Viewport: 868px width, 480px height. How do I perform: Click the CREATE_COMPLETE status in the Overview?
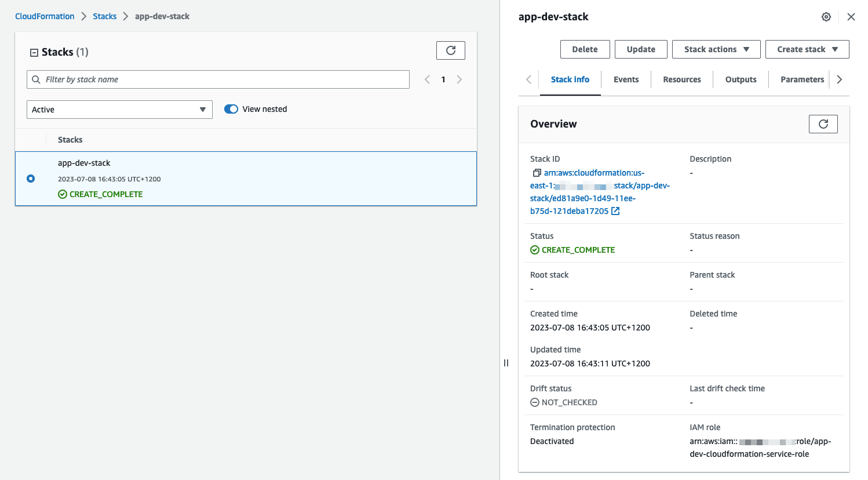point(578,250)
